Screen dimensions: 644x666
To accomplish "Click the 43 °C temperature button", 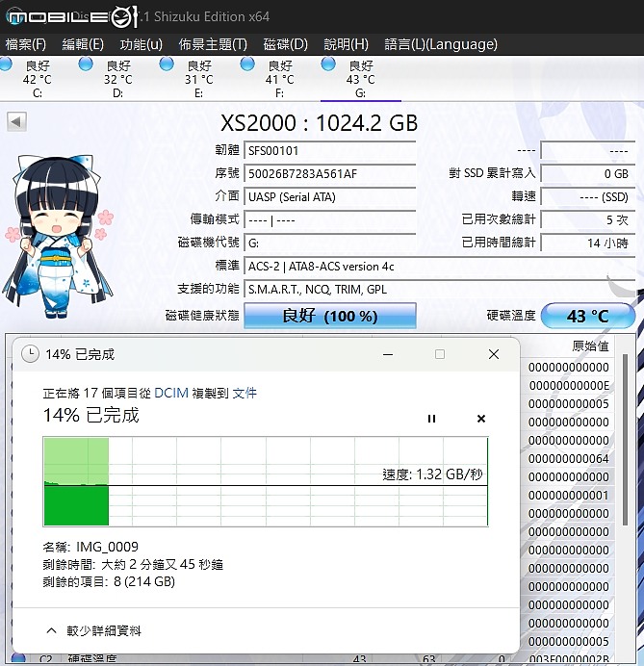I will click(x=588, y=316).
